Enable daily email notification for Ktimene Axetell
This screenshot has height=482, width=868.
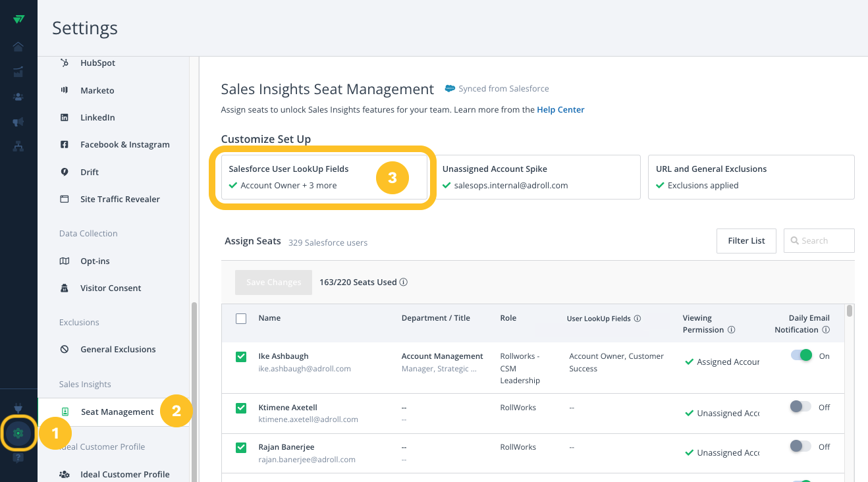pos(801,407)
